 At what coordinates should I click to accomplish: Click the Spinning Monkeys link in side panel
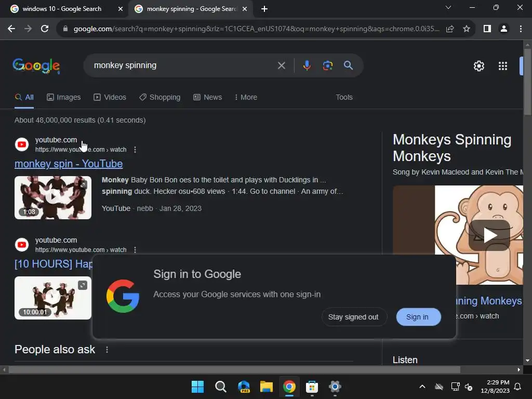coord(489,301)
